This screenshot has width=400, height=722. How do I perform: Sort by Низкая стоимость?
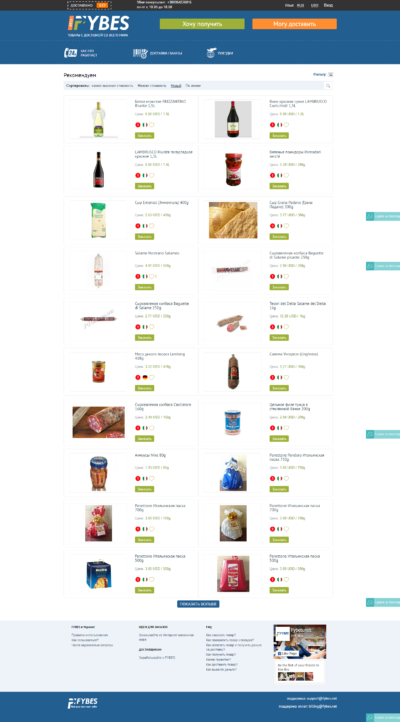152,86
